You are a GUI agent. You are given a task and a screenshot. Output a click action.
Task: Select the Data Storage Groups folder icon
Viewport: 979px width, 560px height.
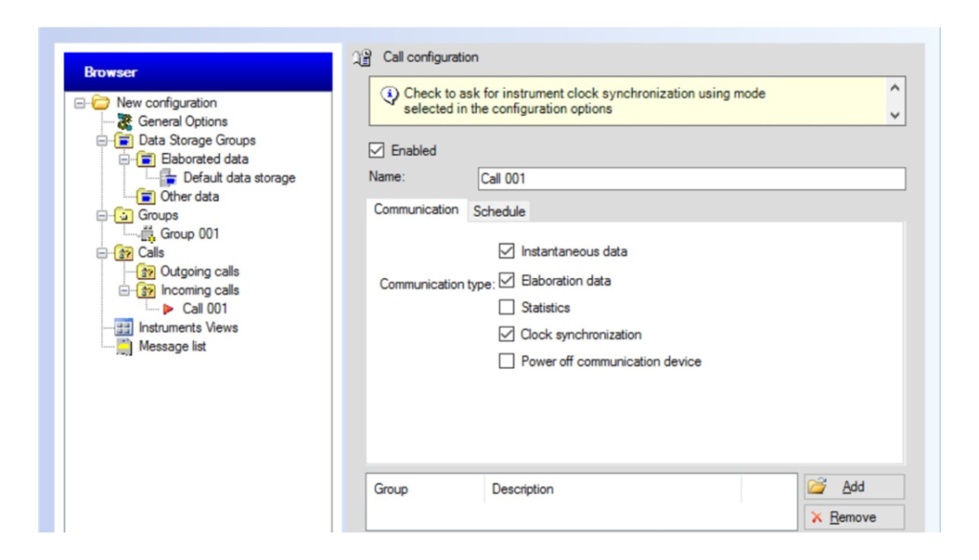[x=124, y=140]
